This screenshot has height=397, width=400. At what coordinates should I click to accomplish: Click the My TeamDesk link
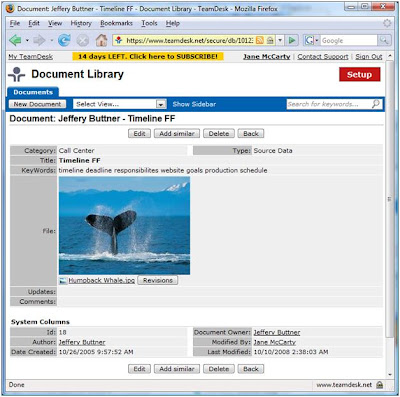[x=31, y=57]
